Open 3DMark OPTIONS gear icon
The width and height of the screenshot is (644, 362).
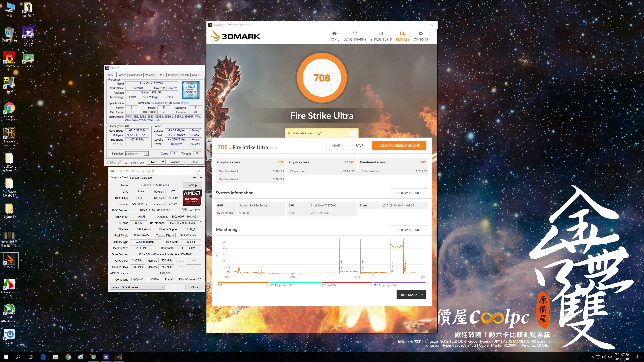pos(420,34)
